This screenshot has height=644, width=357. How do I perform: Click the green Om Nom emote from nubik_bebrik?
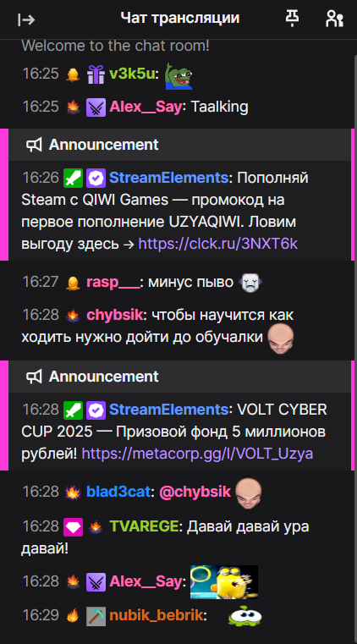point(244,616)
